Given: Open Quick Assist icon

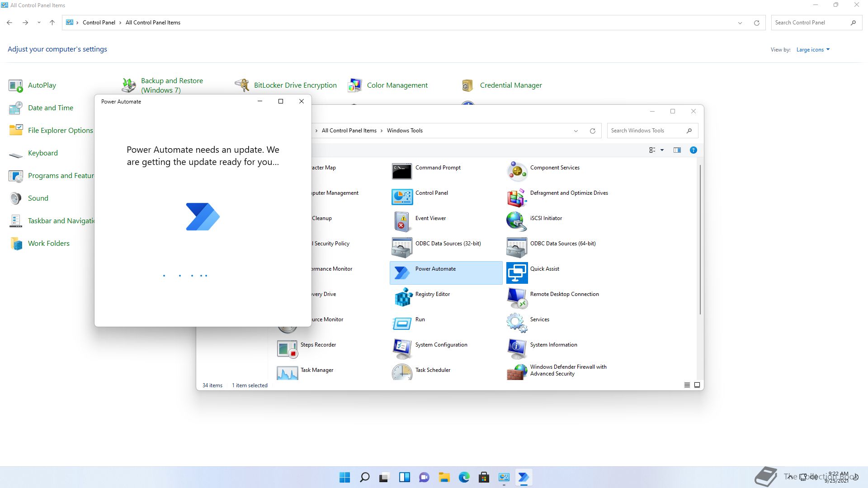Looking at the screenshot, I should (517, 272).
